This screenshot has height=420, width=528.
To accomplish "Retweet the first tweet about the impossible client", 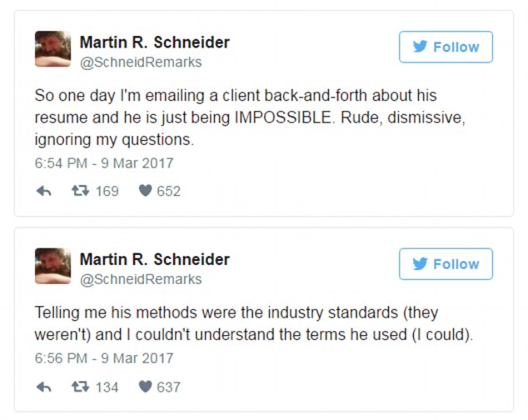I will point(81,191).
